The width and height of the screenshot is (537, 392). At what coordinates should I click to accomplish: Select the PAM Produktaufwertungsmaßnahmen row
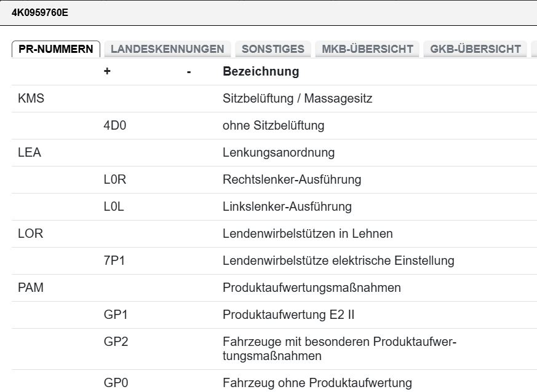coord(312,288)
